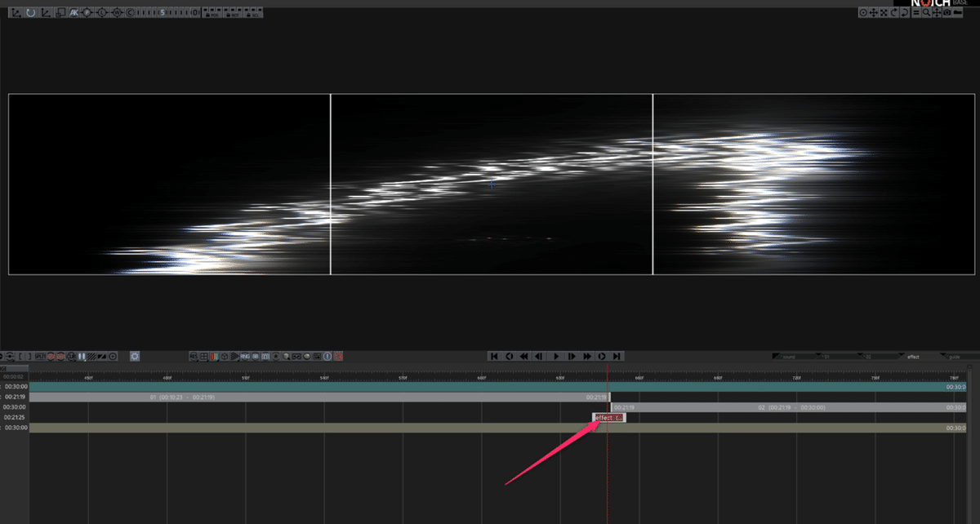Toggle the AK button in top toolbar

pyautogui.click(x=73, y=12)
